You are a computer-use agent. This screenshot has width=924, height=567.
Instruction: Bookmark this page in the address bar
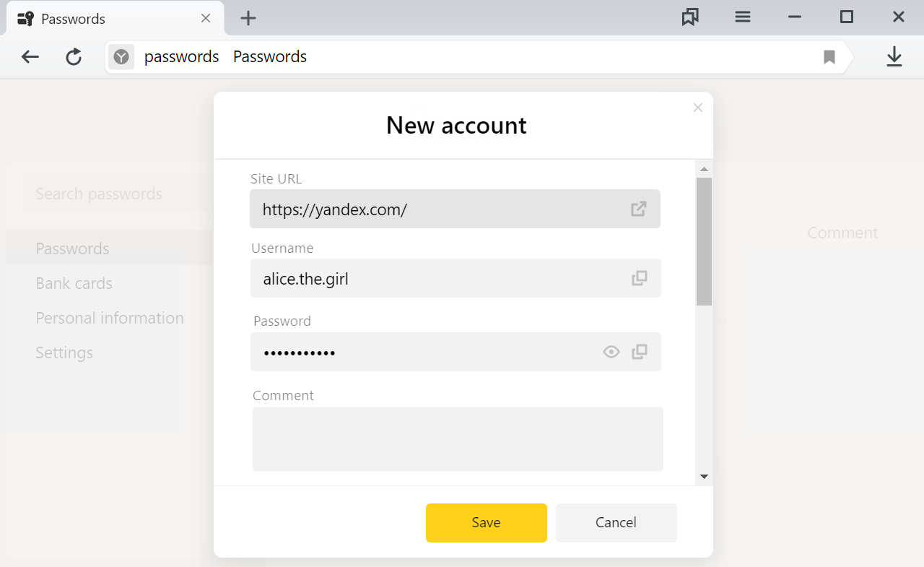click(829, 57)
